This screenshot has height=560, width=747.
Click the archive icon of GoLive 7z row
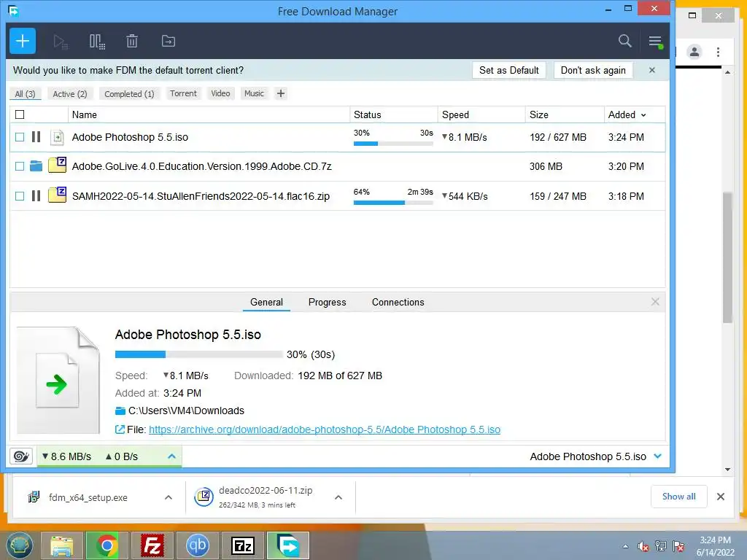(57, 165)
